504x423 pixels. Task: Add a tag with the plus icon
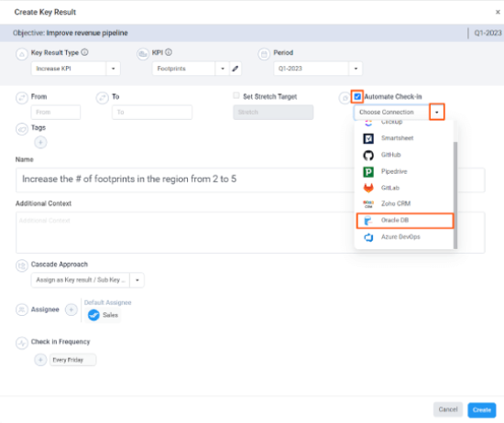pos(40,142)
